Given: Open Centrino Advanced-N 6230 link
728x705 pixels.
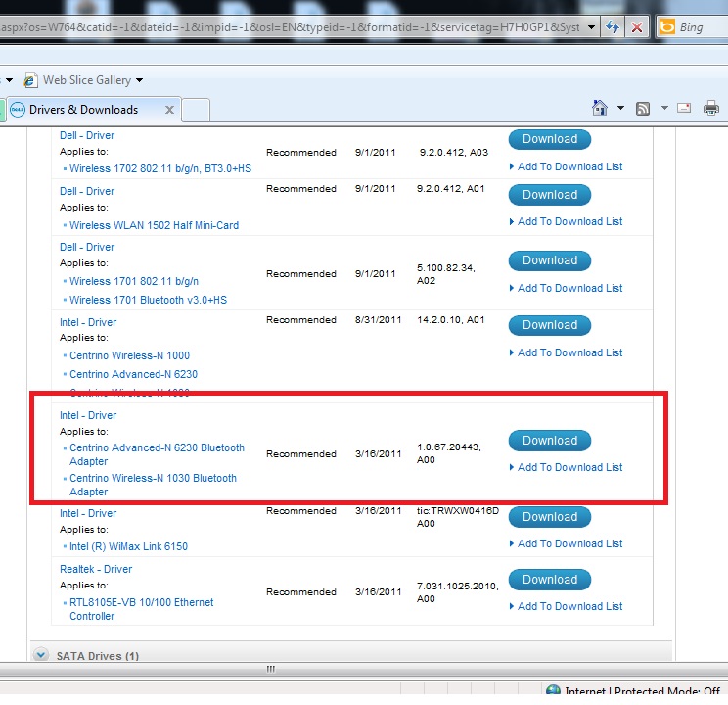Looking at the screenshot, I should [133, 374].
